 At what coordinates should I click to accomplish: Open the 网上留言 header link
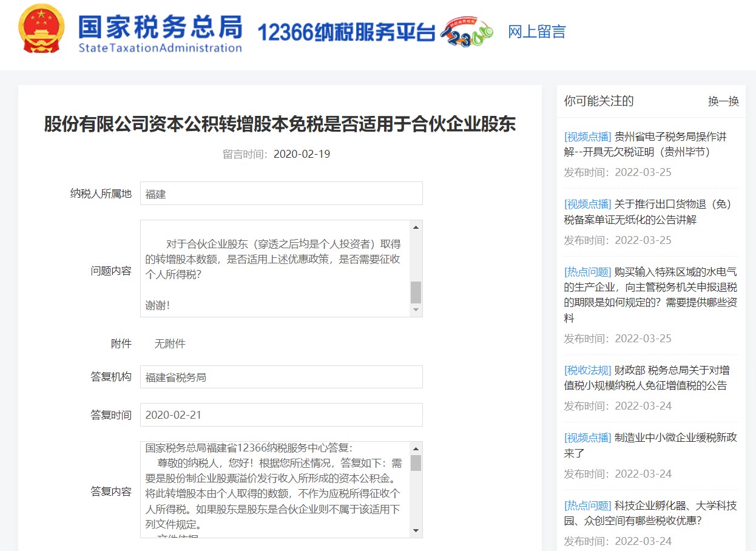pyautogui.click(x=536, y=32)
